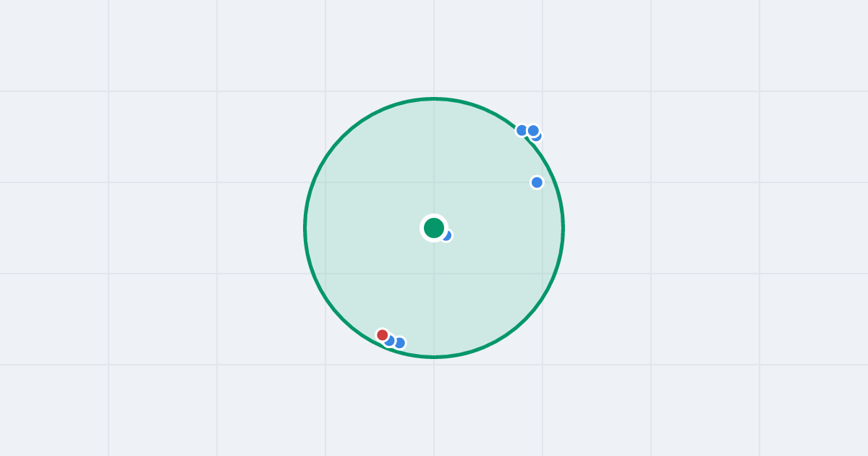Viewport: 868px width, 456px height.
Task: Click the green circle outline at its leftmost point
Action: [x=305, y=228]
